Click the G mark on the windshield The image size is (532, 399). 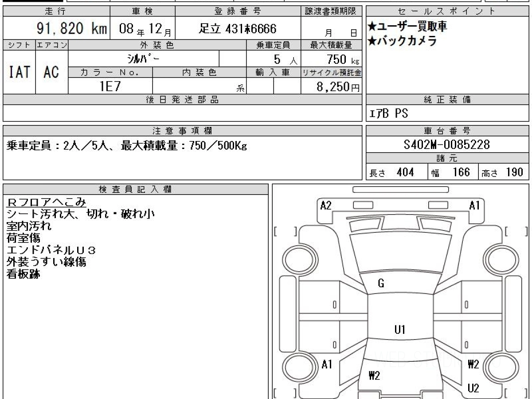381,284
